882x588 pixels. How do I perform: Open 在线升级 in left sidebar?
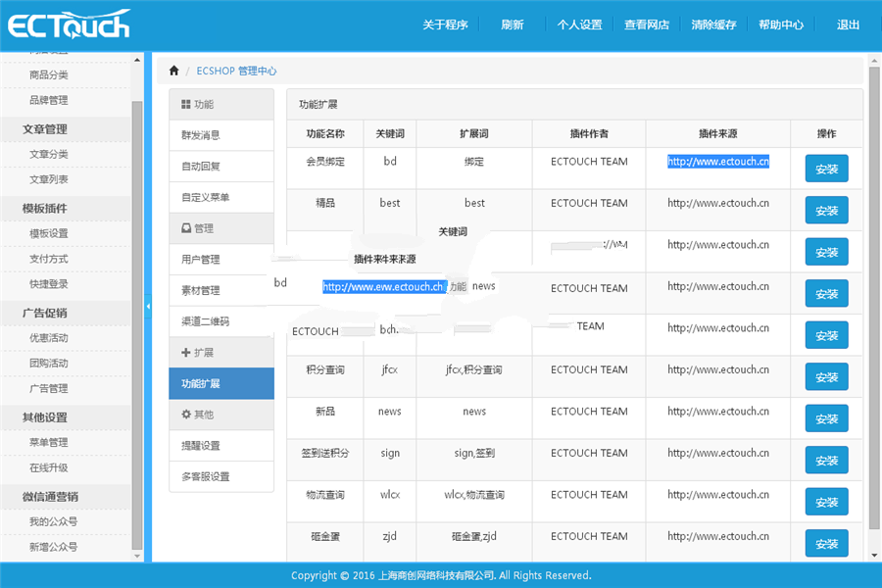[x=49, y=467]
